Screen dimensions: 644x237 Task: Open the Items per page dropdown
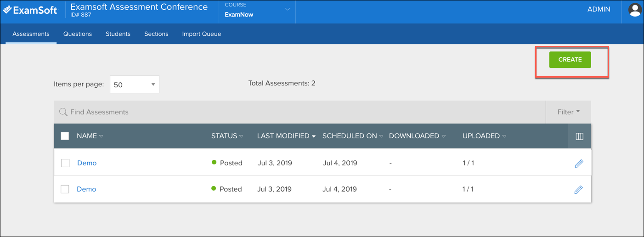[x=134, y=85]
